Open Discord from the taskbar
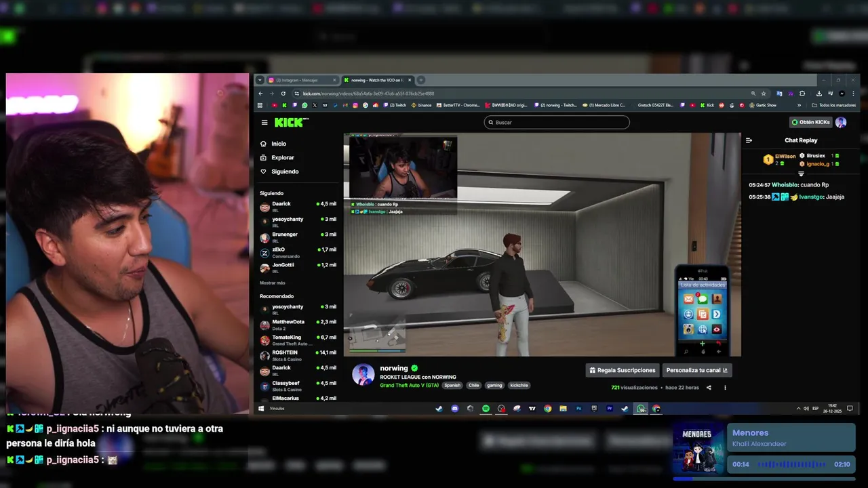This screenshot has width=868, height=488. [x=454, y=409]
